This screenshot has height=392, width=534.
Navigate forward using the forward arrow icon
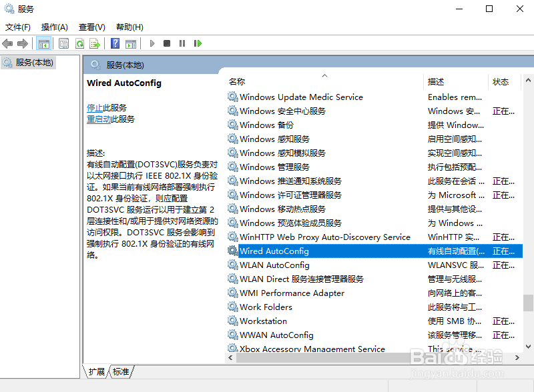click(22, 43)
